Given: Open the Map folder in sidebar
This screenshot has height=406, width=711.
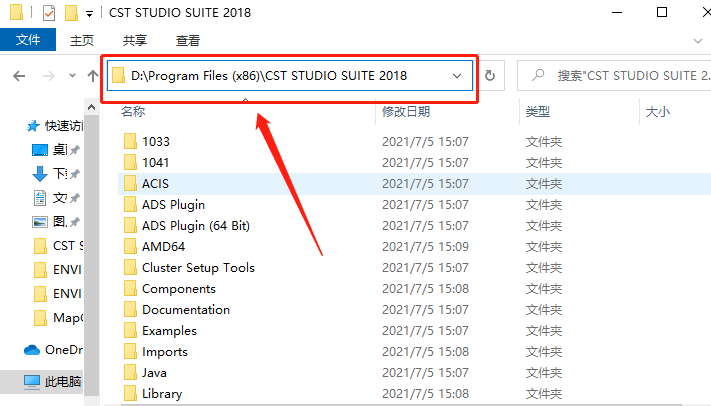Looking at the screenshot, I should point(58,318).
